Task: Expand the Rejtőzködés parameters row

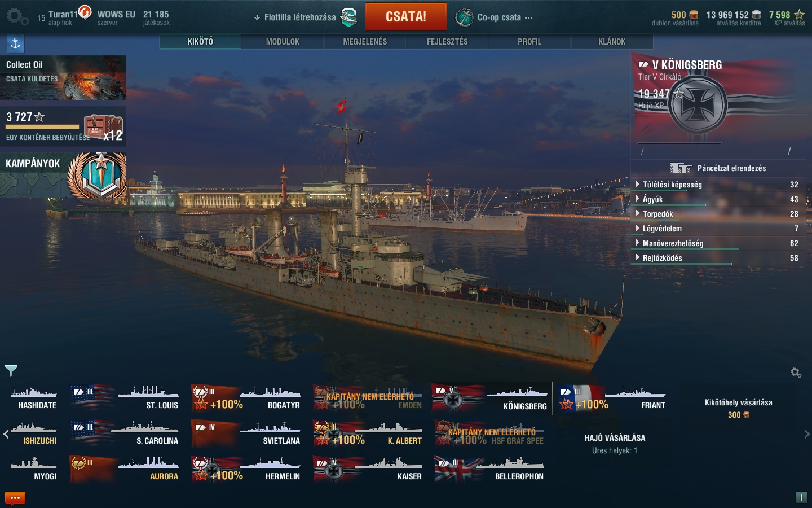Action: click(x=717, y=258)
